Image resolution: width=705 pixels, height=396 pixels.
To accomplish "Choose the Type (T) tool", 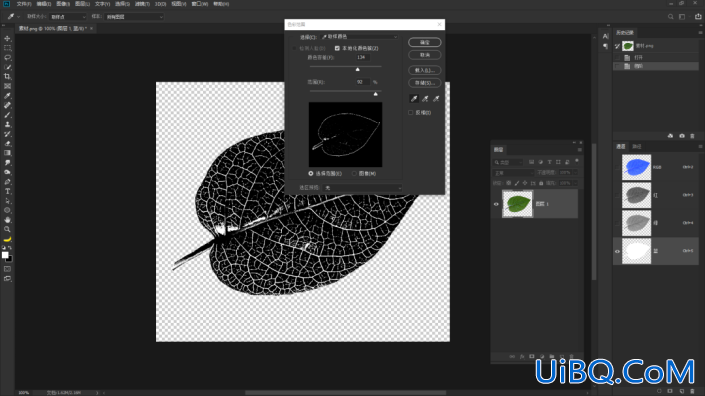I will click(x=7, y=191).
